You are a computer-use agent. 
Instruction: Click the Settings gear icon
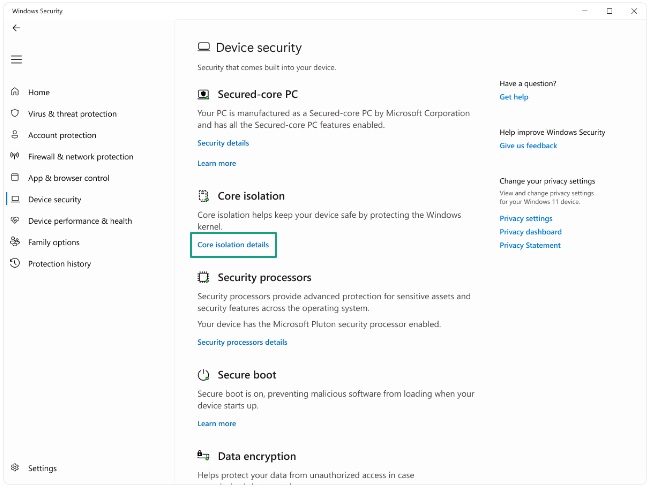15,467
